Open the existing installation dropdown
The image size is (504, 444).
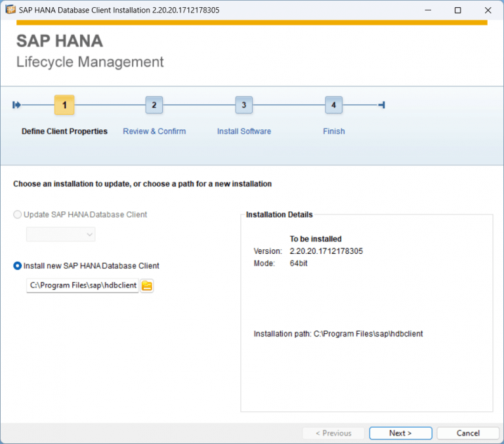pos(60,234)
